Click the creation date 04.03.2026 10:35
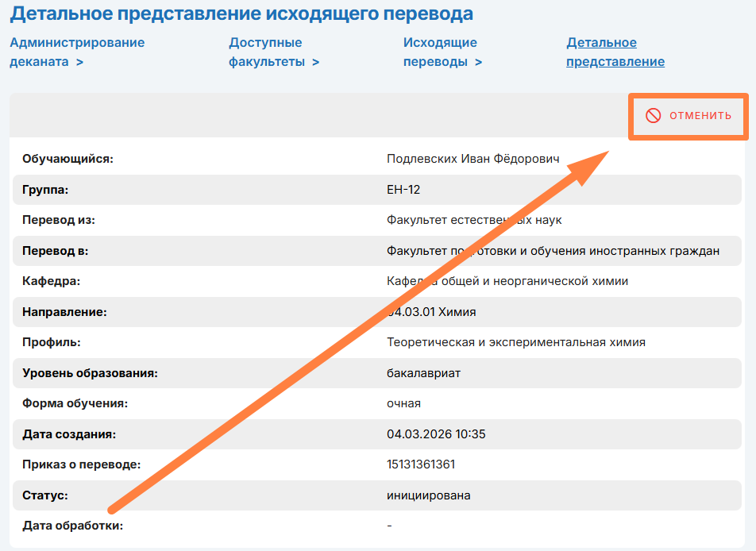Image resolution: width=756 pixels, height=551 pixels. 435,434
